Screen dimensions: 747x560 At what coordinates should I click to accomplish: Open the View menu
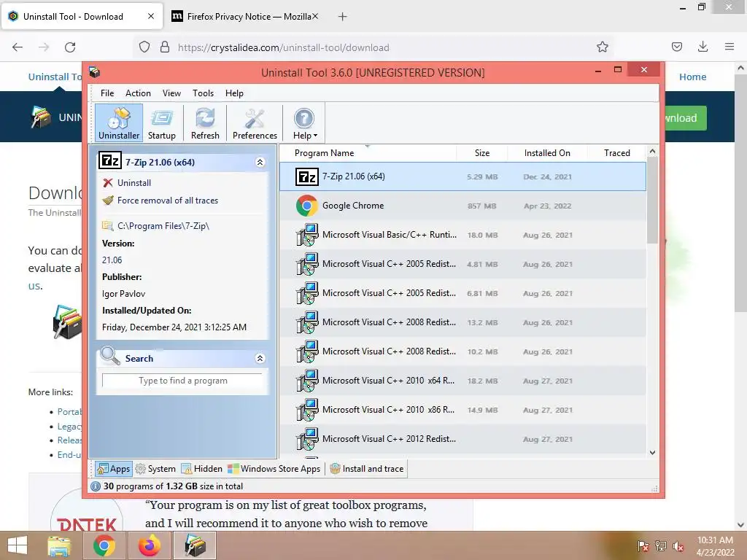pyautogui.click(x=171, y=93)
